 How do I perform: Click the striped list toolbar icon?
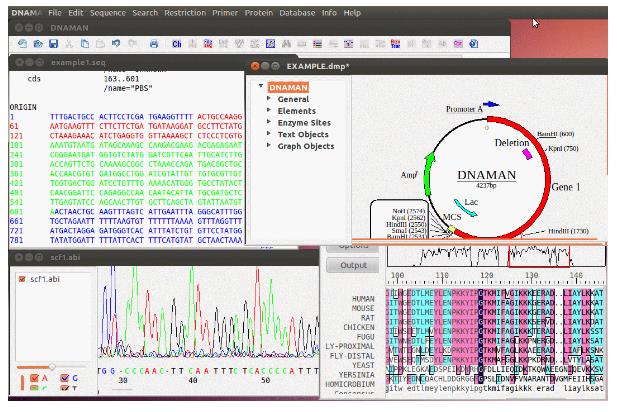click(317, 44)
